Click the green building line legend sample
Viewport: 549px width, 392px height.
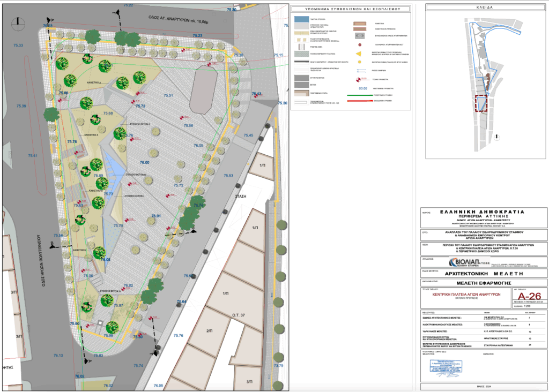tap(360, 95)
